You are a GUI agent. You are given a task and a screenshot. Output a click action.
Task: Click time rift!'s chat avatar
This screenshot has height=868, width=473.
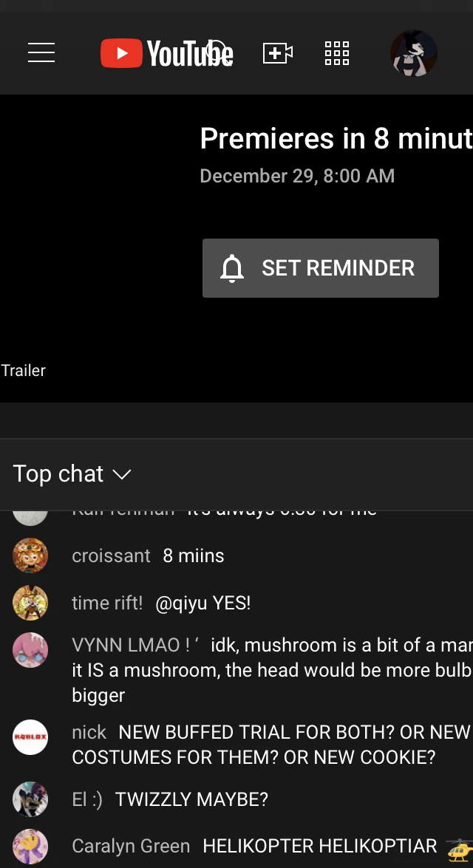(x=30, y=602)
